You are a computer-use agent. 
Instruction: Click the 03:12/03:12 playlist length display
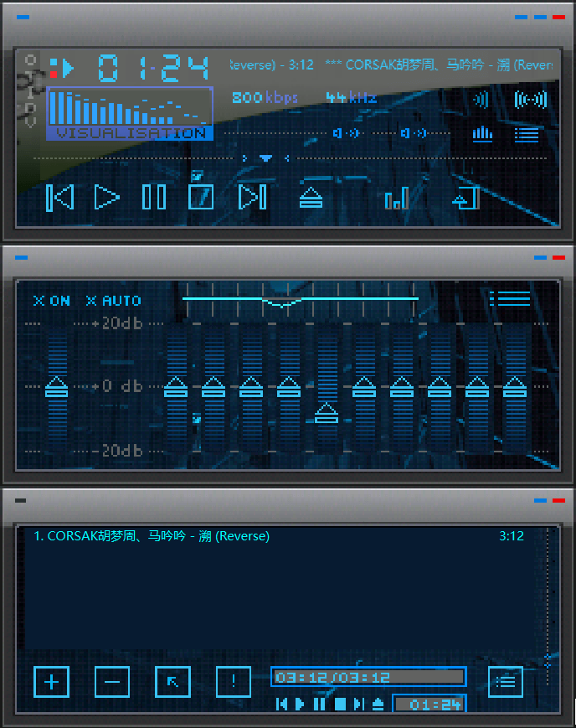coord(368,677)
